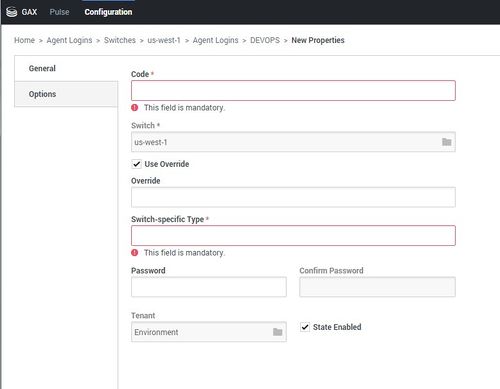Click the Confirm Password field
The width and height of the screenshot is (500, 389).
click(377, 287)
